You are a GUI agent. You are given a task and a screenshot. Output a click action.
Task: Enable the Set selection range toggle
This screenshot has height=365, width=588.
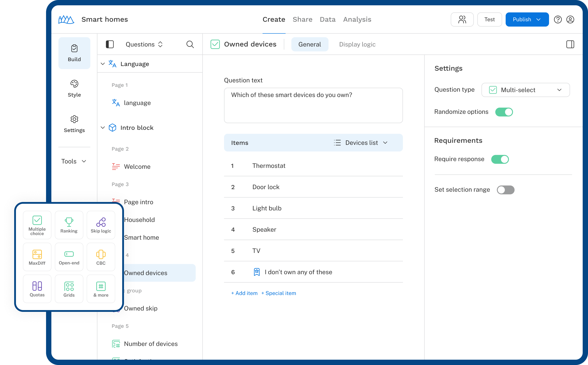[x=506, y=190]
